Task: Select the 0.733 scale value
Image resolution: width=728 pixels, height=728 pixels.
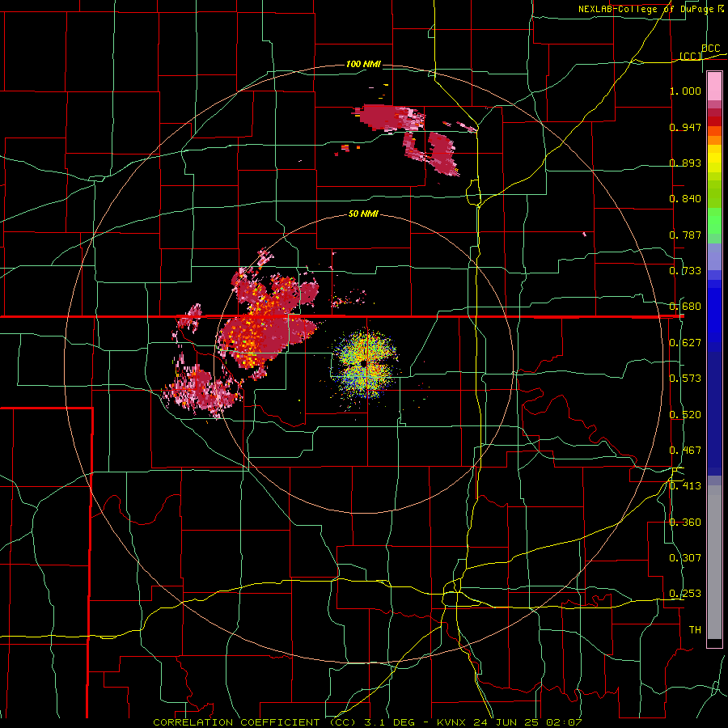Action: pyautogui.click(x=685, y=271)
